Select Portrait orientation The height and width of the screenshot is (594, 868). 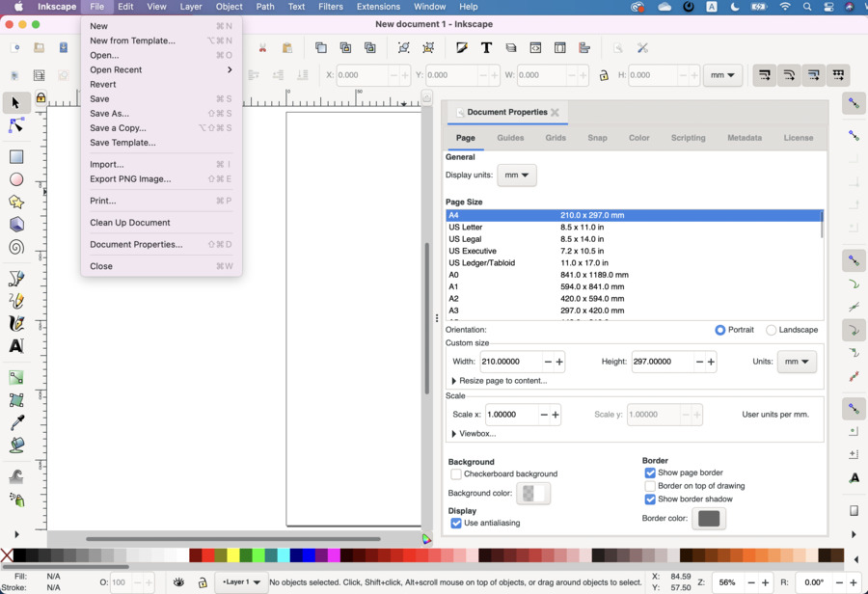[734, 330]
